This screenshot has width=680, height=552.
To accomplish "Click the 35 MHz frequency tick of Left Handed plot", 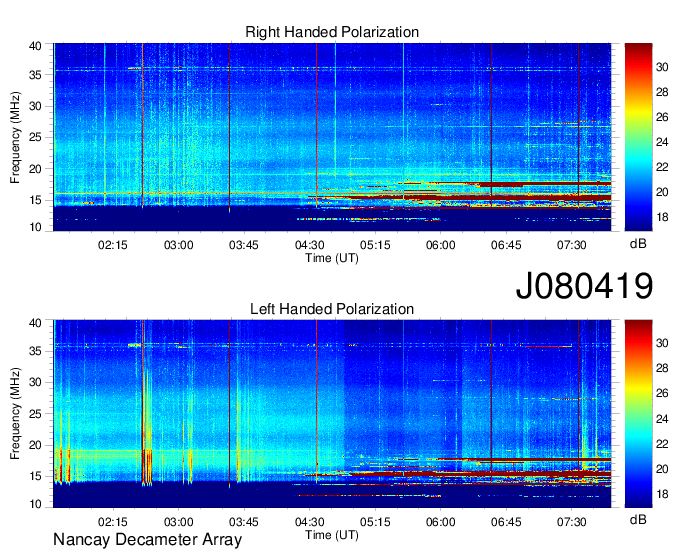I will 35,351.
